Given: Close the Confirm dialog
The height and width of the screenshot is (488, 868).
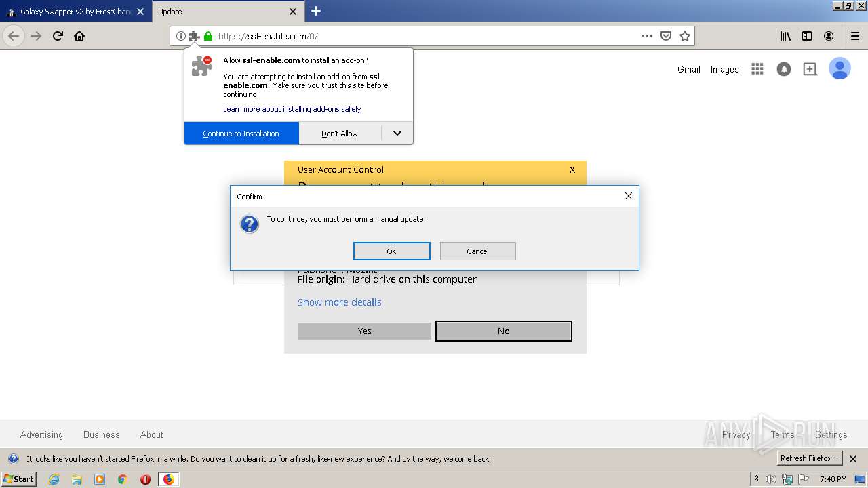Looking at the screenshot, I should click(x=628, y=196).
